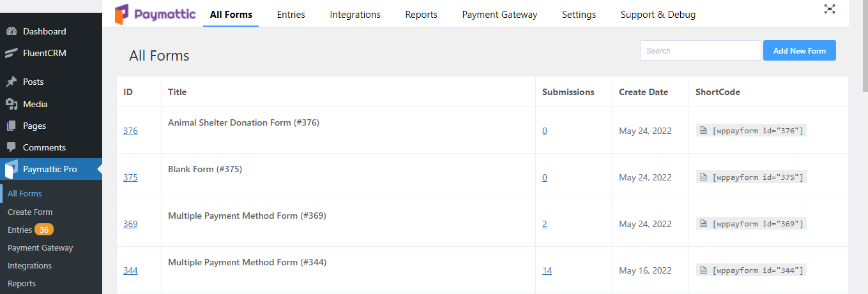Open Dashboard via its gauge icon
Viewport: 868px width, 294px height.
[11, 31]
